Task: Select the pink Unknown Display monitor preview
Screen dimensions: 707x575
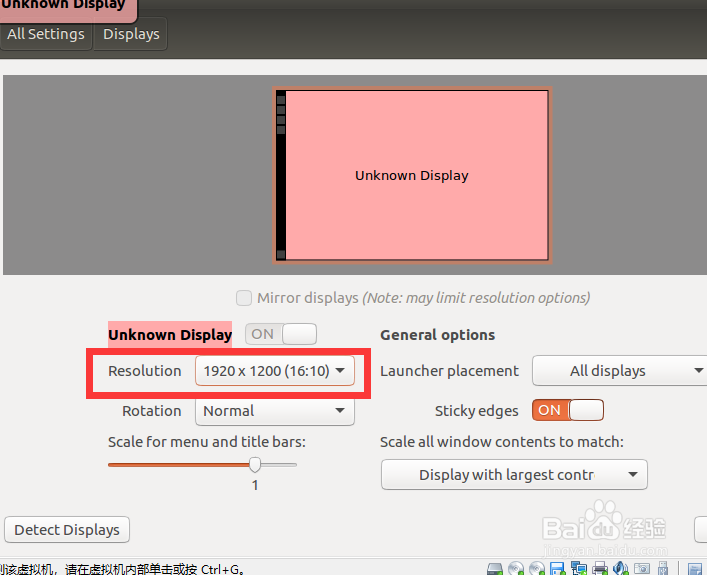Action: click(412, 175)
